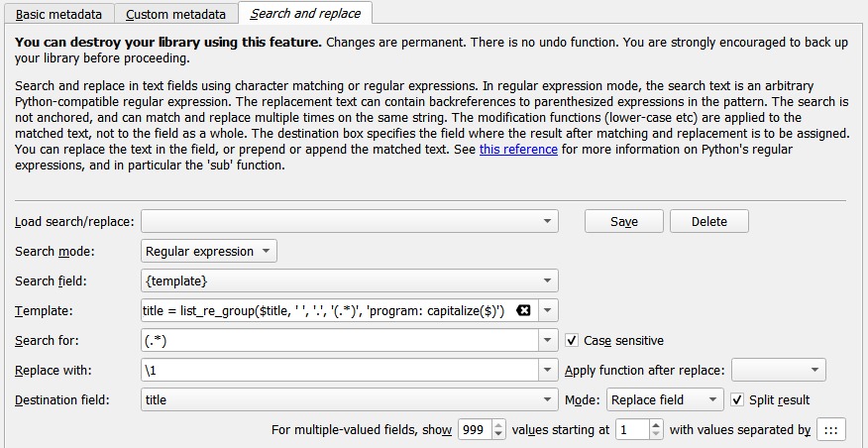
Task: Expand Mode Replace field dropdown
Action: (712, 399)
